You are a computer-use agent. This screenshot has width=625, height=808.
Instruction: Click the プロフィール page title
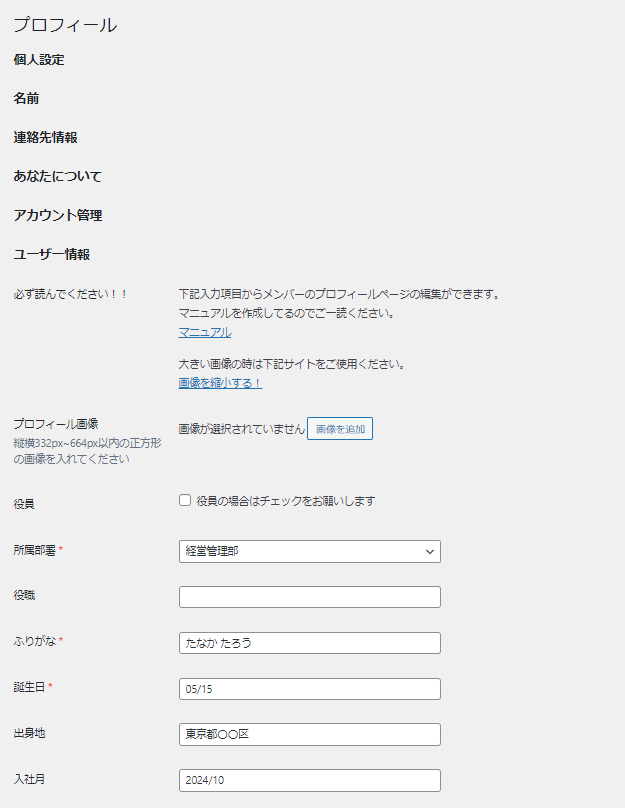65,25
